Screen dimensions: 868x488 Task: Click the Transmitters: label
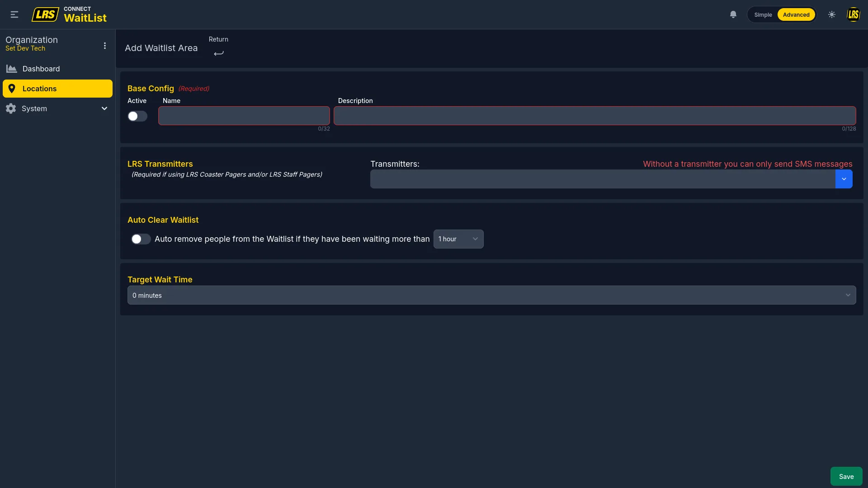point(395,164)
